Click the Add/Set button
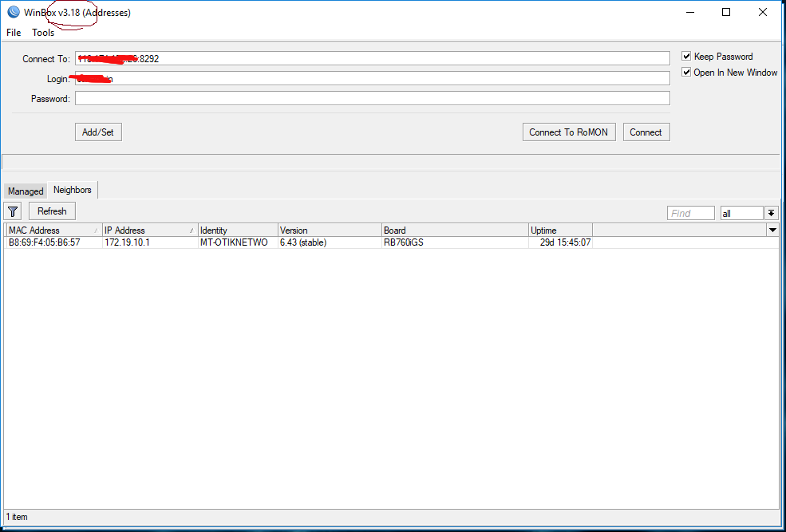 98,132
